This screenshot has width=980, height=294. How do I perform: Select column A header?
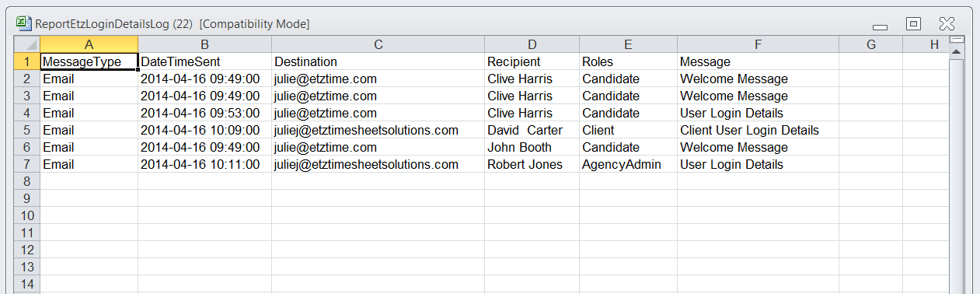(89, 44)
